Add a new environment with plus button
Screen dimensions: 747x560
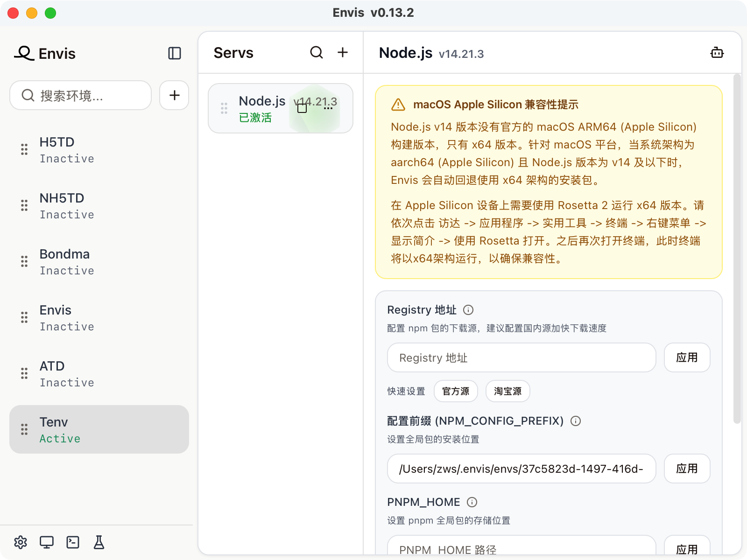pos(174,95)
